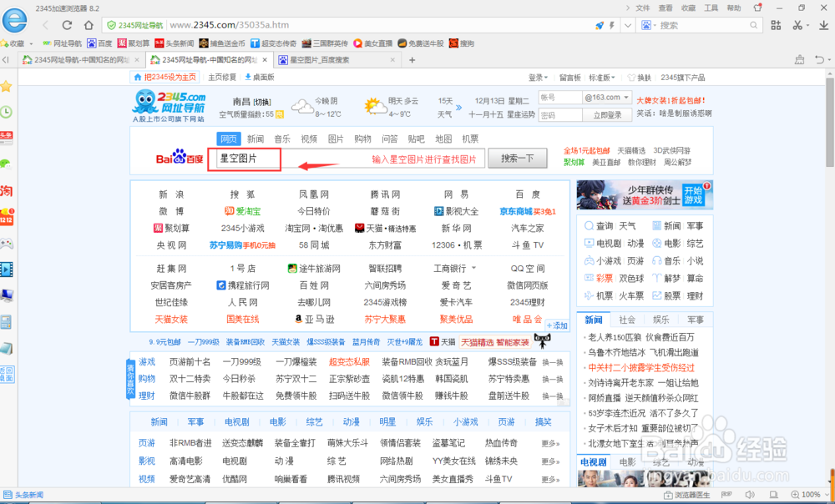The image size is (835, 504).
Task: Click the 换肤 skin link
Action: pyautogui.click(x=640, y=77)
